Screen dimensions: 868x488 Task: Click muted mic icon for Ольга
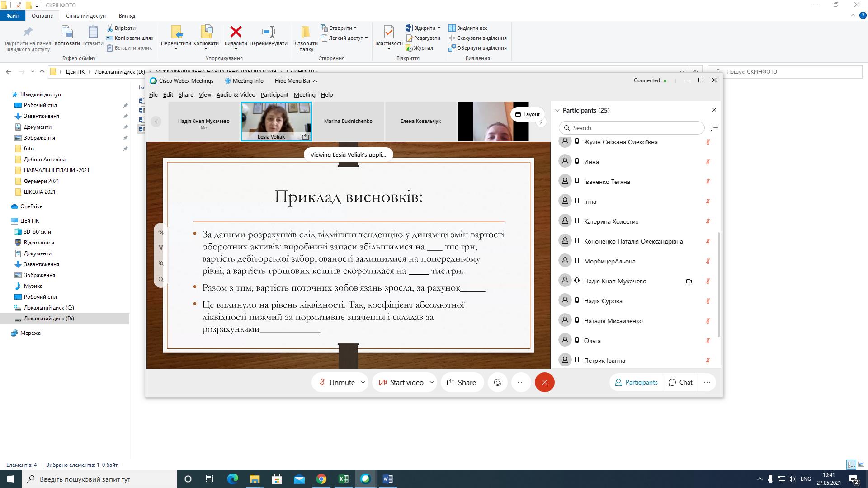coord(708,341)
